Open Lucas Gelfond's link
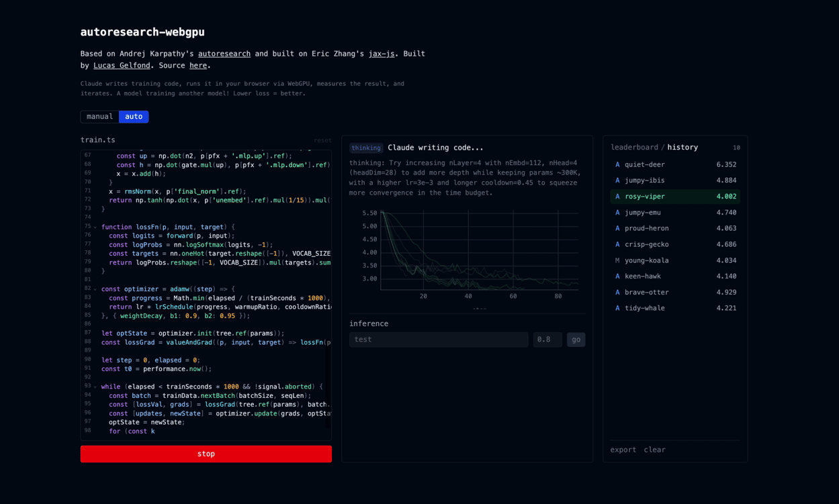This screenshot has height=504, width=839. 122,65
